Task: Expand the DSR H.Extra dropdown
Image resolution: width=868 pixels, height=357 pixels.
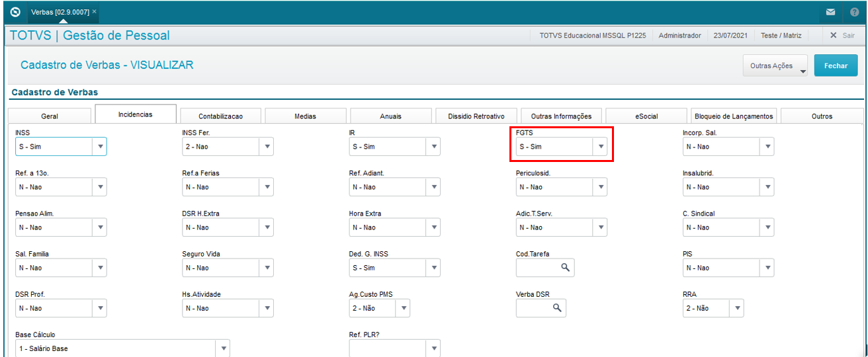Action: click(x=267, y=227)
